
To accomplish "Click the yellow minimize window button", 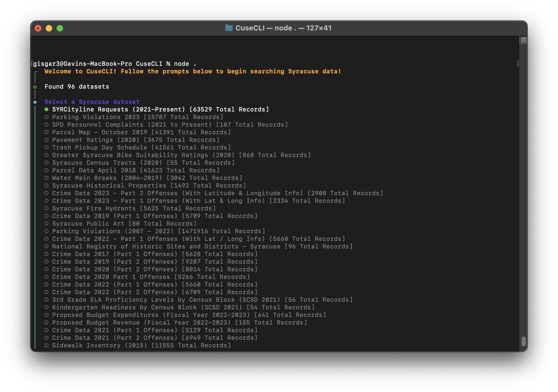I will pyautogui.click(x=49, y=28).
